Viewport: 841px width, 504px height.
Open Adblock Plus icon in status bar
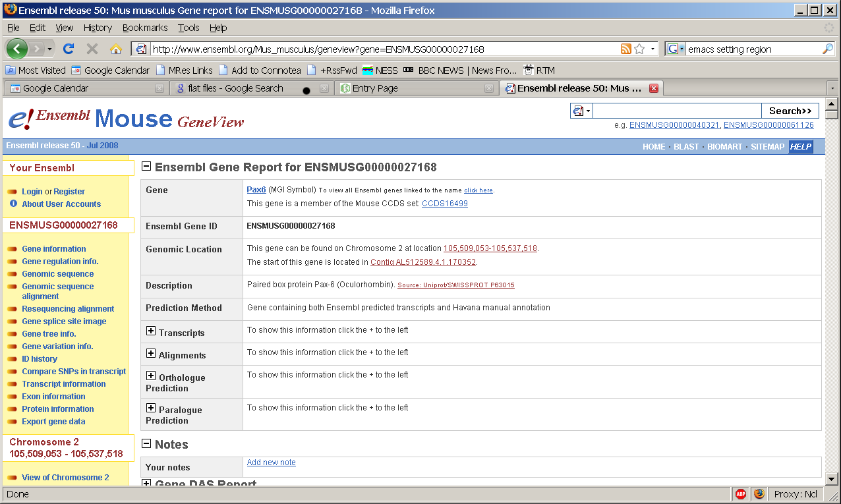tap(740, 493)
